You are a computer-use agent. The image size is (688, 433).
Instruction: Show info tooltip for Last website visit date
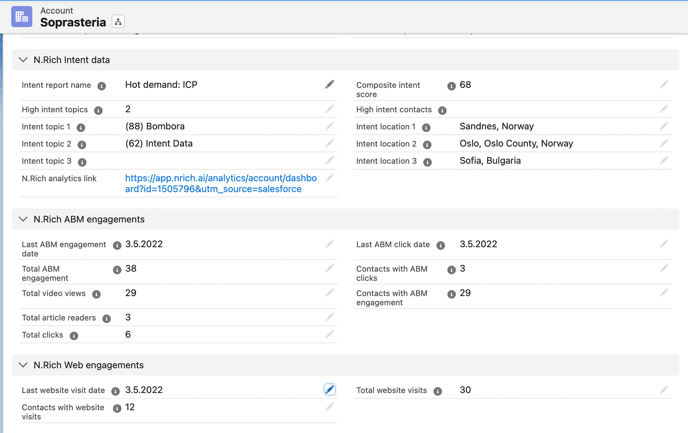[115, 391]
